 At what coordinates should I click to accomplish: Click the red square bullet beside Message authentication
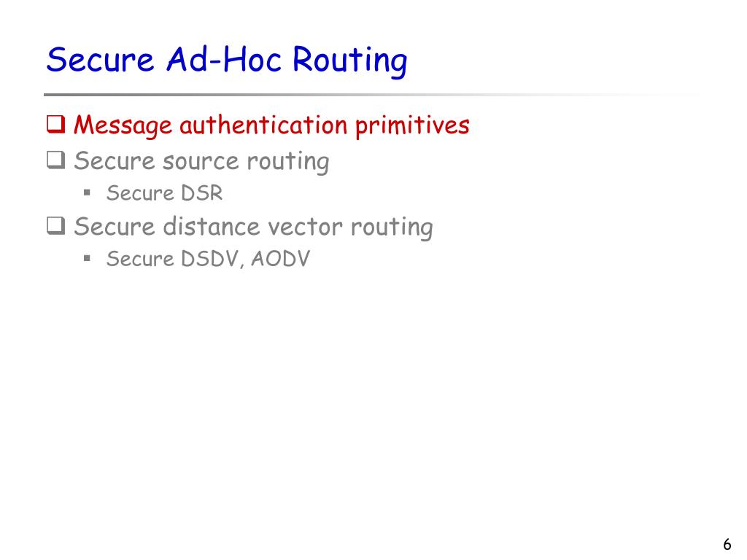(55, 124)
